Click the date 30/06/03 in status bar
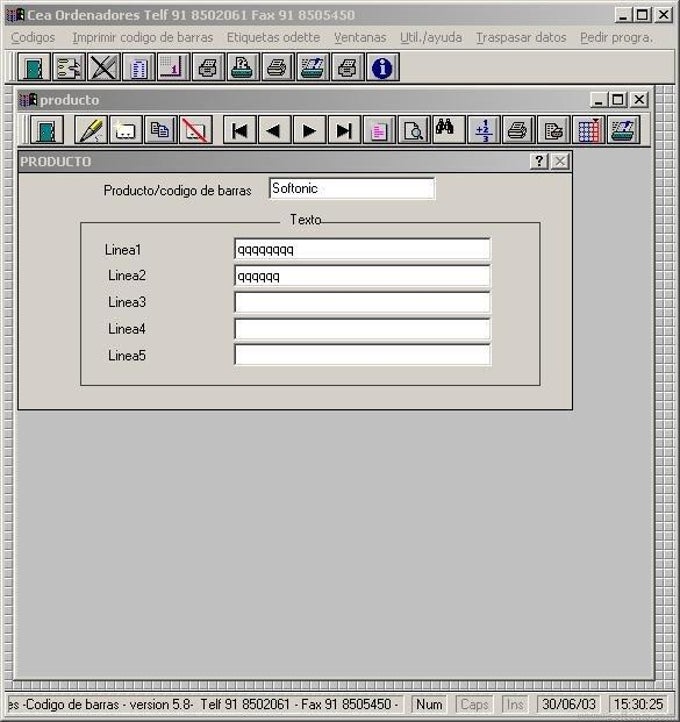 click(569, 704)
